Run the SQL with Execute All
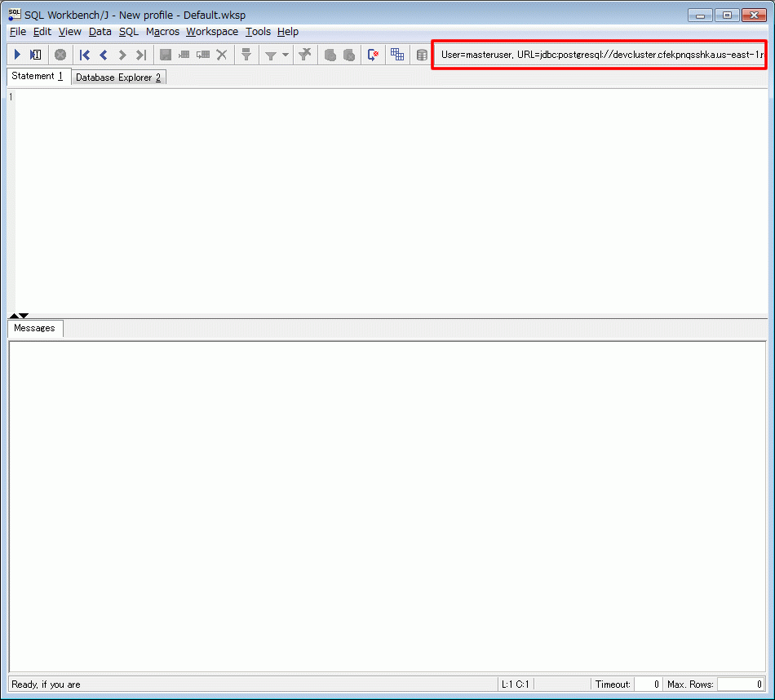The image size is (775, 700). pos(17,55)
